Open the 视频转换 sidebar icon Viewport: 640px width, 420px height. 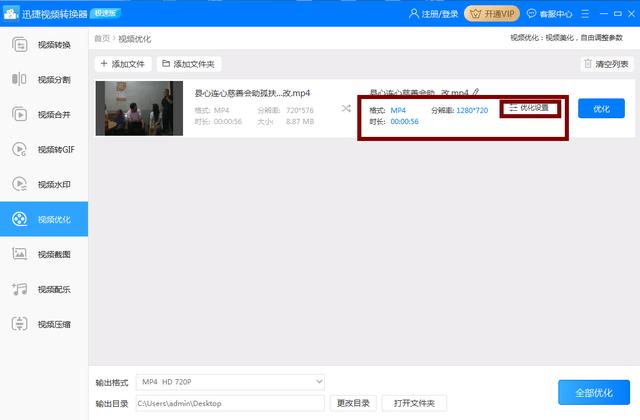[x=20, y=44]
